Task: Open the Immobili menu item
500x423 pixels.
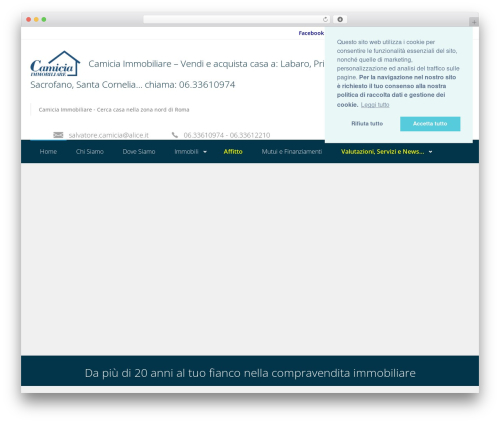Action: (186, 152)
